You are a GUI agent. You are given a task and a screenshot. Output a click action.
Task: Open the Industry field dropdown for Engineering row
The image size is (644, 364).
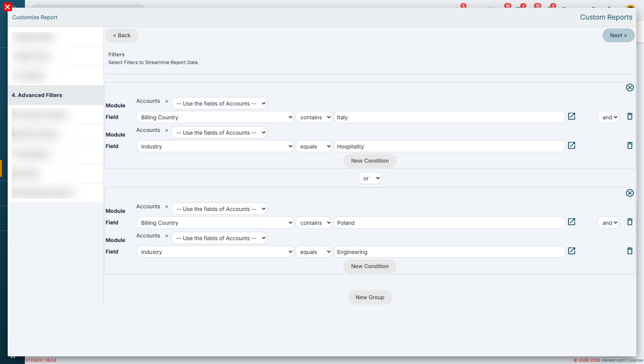tap(215, 252)
